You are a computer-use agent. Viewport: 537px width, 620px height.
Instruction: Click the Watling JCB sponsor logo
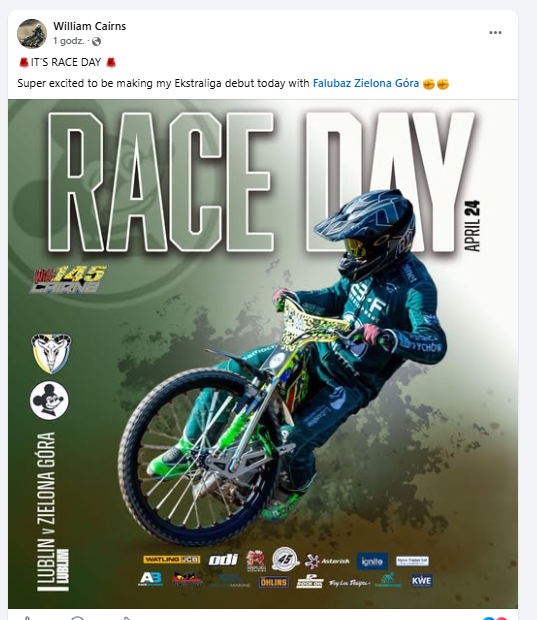(172, 559)
